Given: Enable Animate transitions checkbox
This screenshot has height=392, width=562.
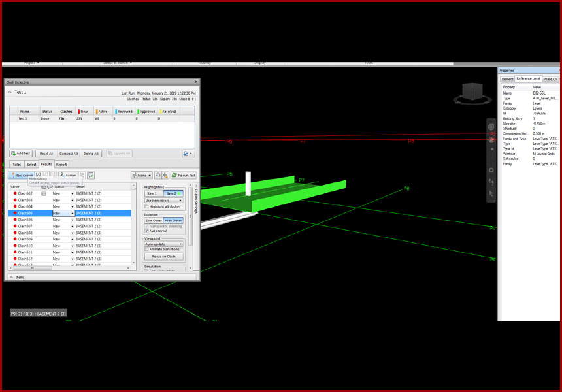Looking at the screenshot, I should pyautogui.click(x=146, y=249).
